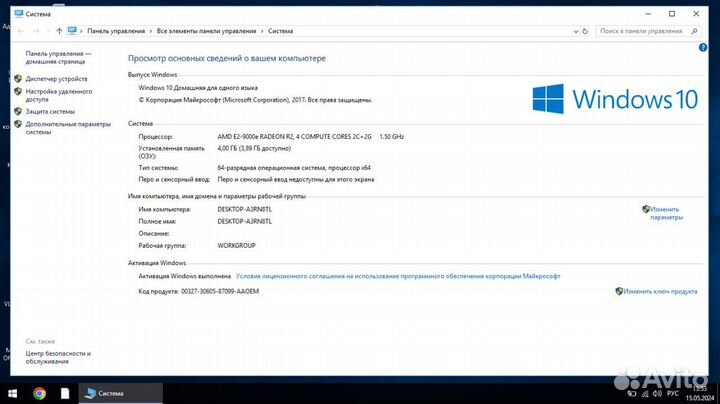Expand chevron after Все элементы панели управления

262,31
